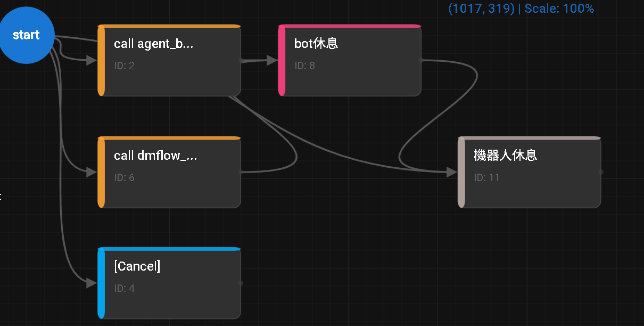Screen dimensions: 644x326
Task: Select the bot休息 node with ID 8
Action: point(350,60)
